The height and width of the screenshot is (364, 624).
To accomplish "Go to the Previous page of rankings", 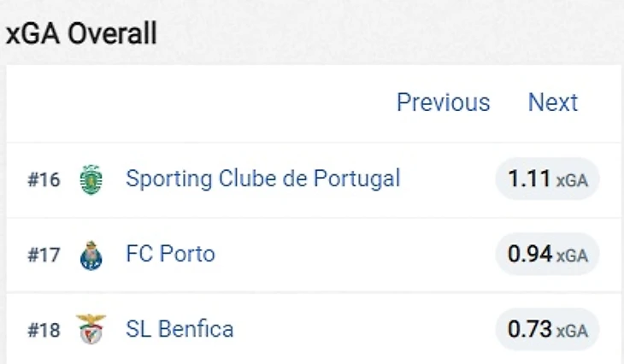I will [444, 103].
